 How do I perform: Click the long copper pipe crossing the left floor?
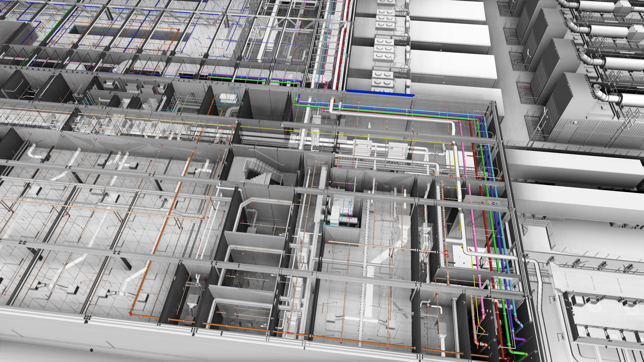pos(101,209)
